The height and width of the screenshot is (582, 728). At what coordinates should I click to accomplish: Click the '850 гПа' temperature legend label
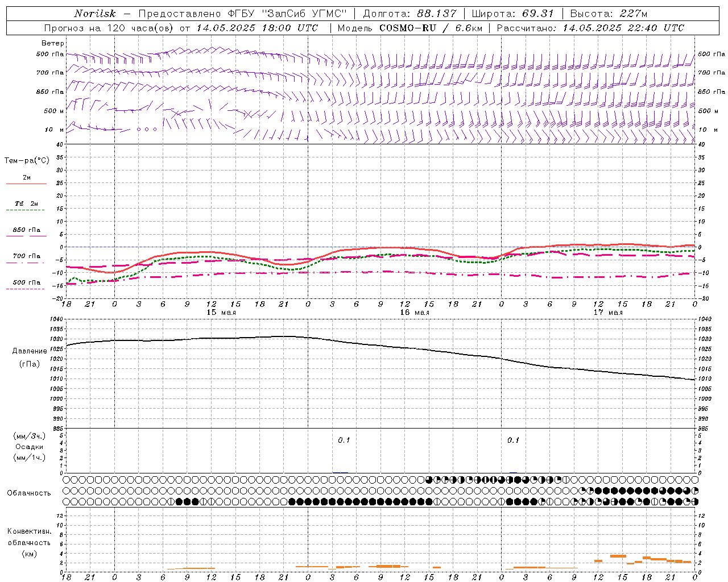click(x=26, y=230)
